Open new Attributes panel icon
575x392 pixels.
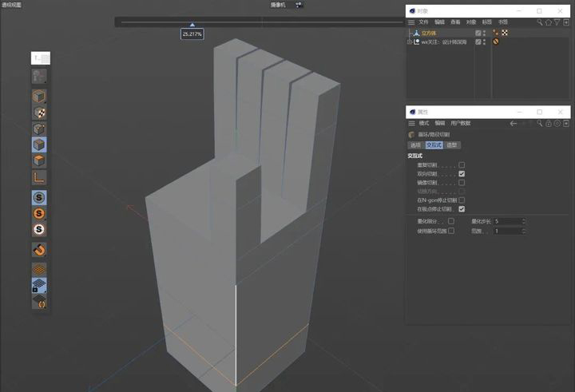pyautogui.click(x=566, y=124)
